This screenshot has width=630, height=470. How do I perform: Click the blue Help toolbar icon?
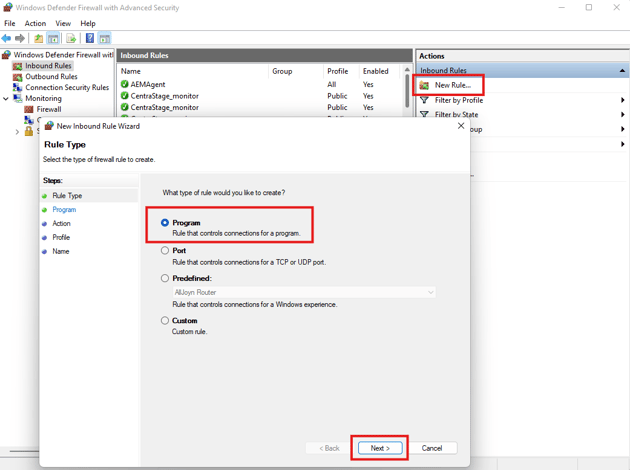(x=89, y=38)
